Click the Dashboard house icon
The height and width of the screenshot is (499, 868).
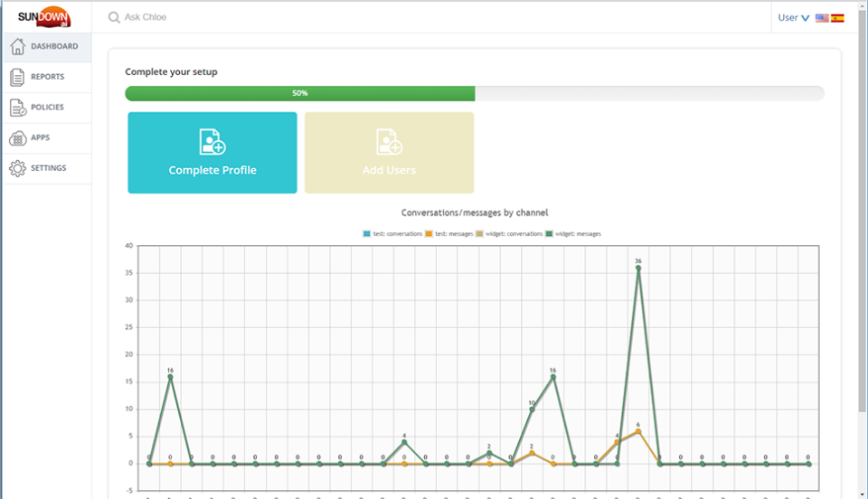point(17,46)
